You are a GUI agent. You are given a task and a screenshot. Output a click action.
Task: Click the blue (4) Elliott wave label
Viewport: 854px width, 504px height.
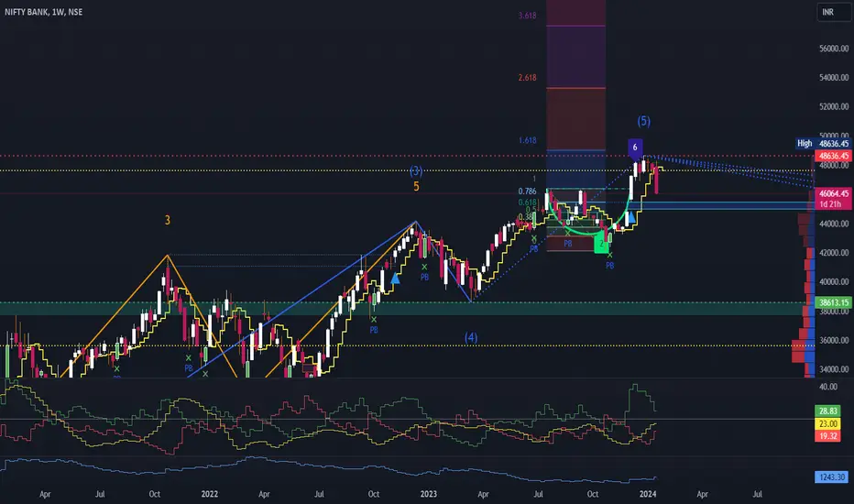[x=471, y=337]
